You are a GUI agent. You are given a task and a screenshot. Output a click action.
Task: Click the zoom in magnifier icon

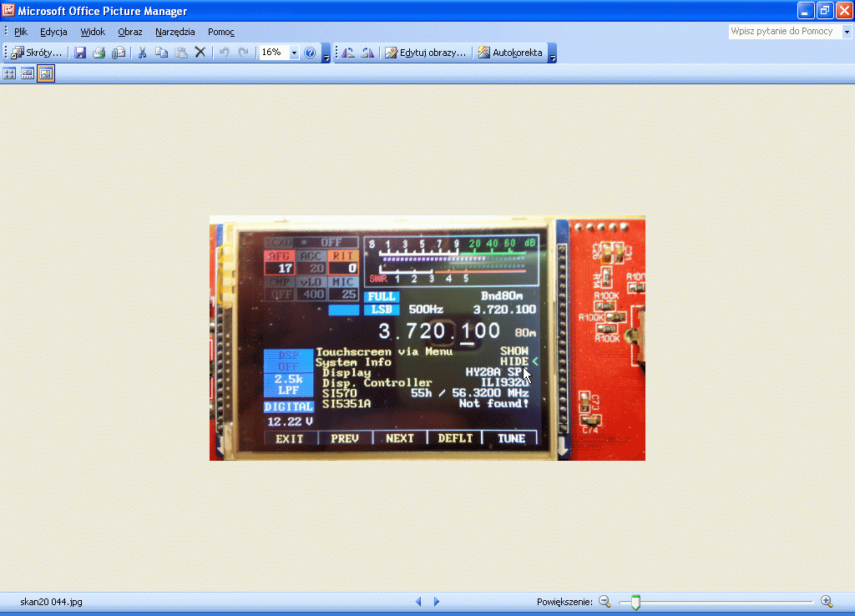pos(827,601)
